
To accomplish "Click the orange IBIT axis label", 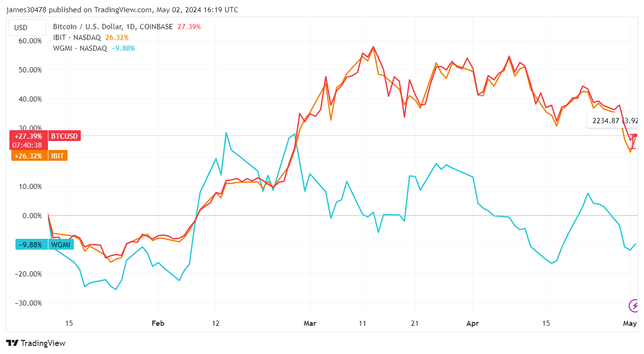I will coord(59,156).
